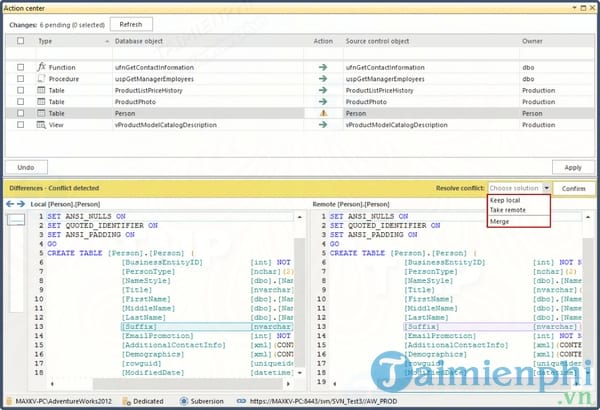600x410 pixels.
Task: Click the Procedure type icon
Action: pos(41,78)
